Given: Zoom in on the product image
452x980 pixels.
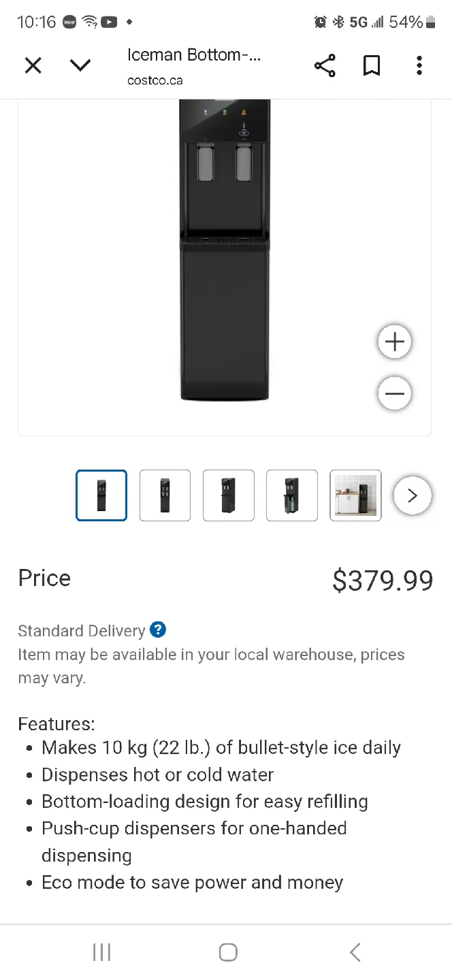Looking at the screenshot, I should pos(395,342).
